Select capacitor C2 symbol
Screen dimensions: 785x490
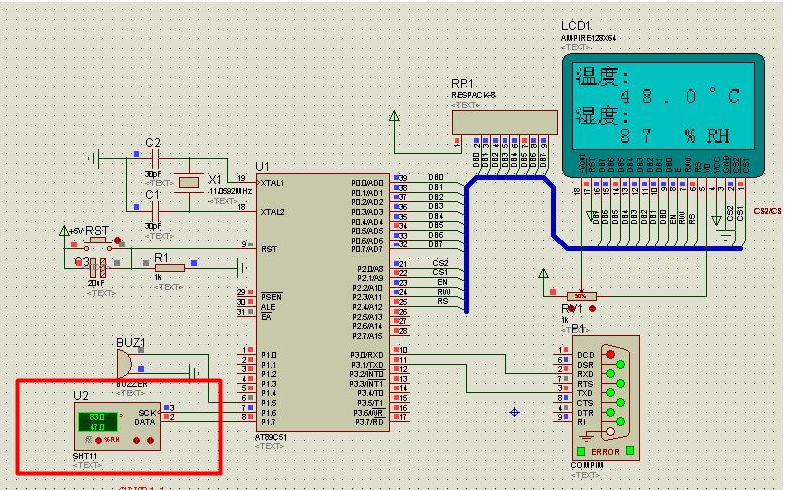(156, 161)
